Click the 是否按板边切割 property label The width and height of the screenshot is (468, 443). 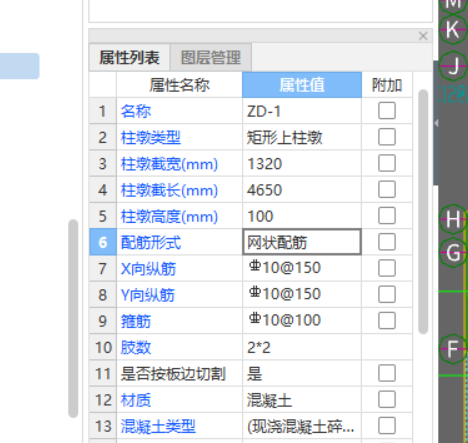[173, 374]
